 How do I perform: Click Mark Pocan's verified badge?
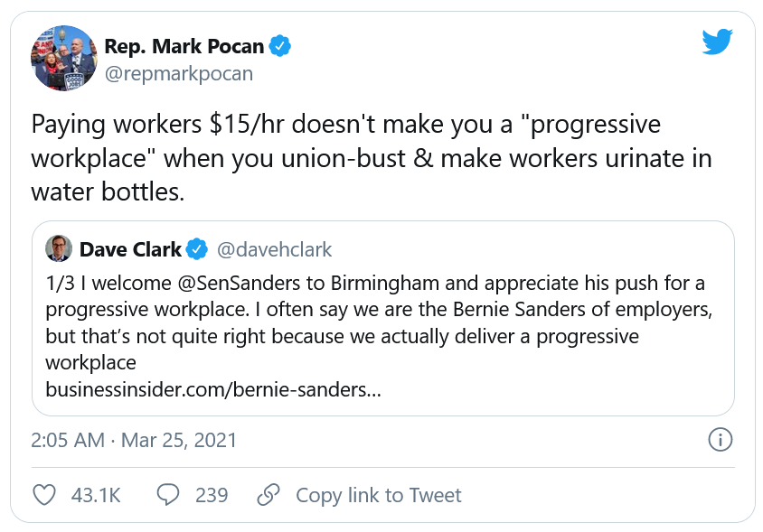[282, 46]
